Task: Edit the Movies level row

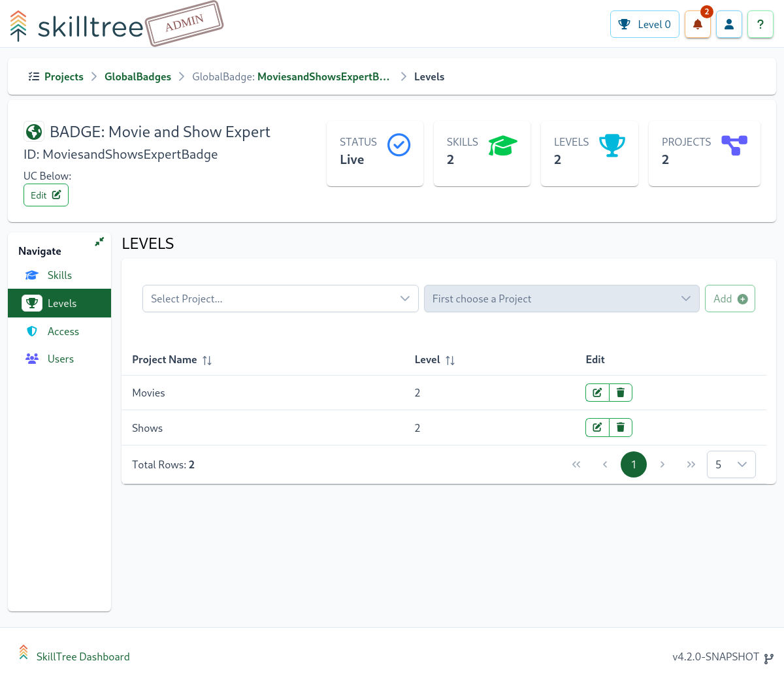Action: [x=597, y=393]
